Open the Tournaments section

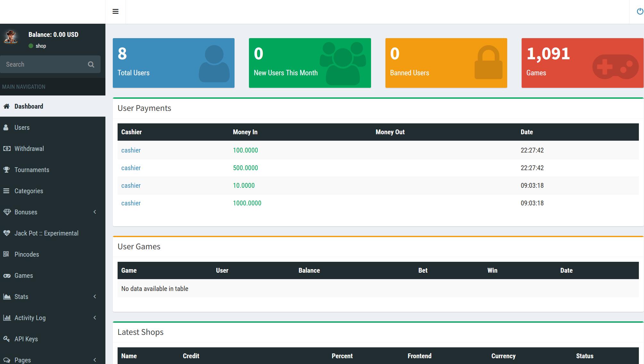pos(53,170)
